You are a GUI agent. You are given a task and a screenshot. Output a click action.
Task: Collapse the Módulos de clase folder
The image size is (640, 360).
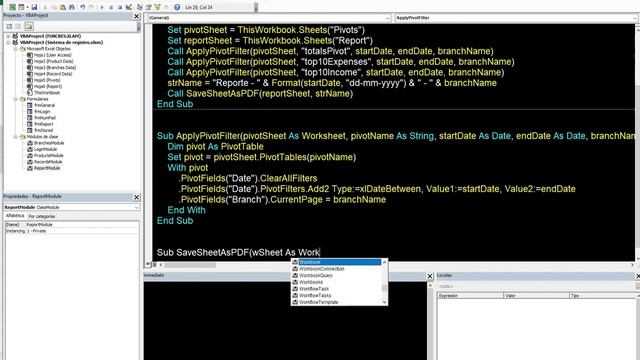(x=16, y=137)
